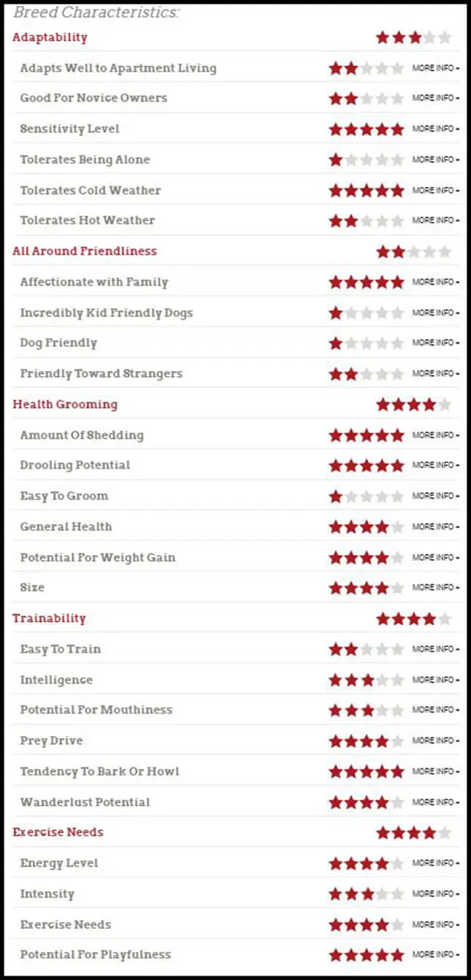This screenshot has height=980, width=471.
Task: Open the Exercise Needs section heading
Action: click(58, 832)
